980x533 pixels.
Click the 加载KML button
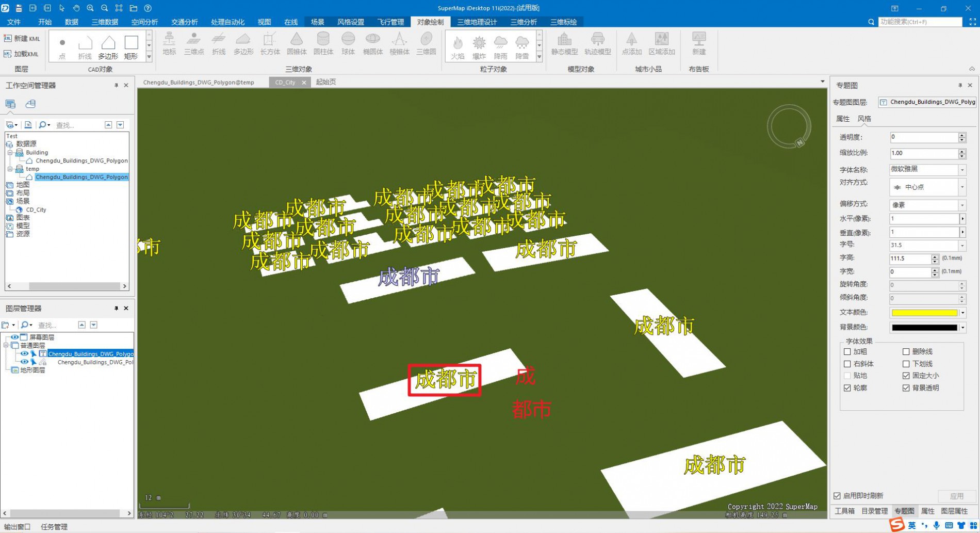pos(21,54)
